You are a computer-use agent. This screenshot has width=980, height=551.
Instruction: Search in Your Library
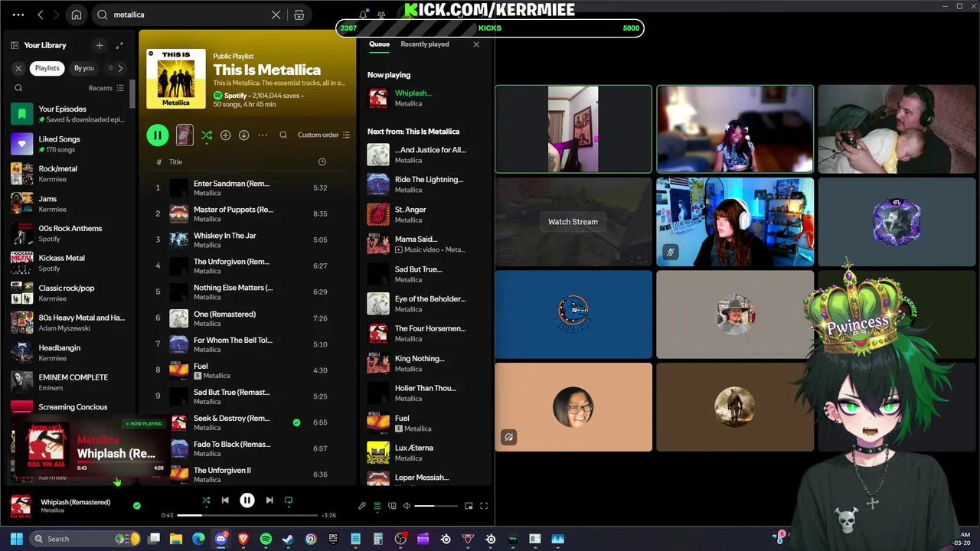18,88
